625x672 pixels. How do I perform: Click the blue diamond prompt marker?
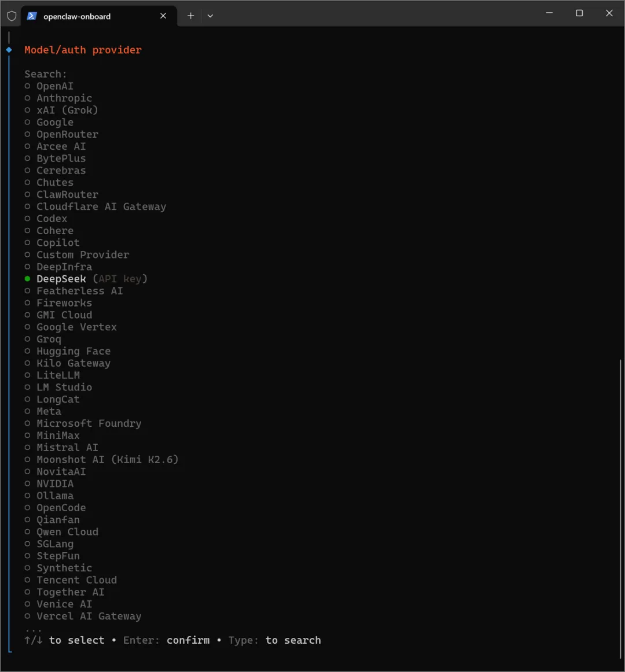point(9,50)
